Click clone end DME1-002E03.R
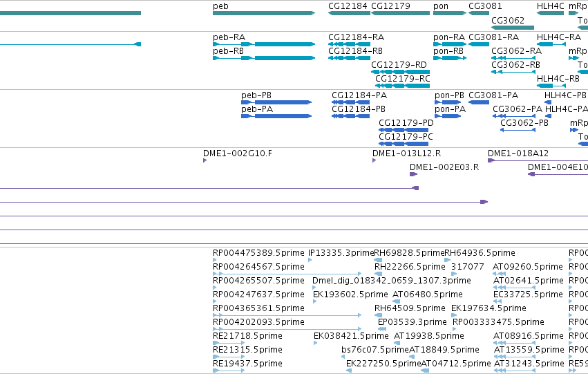Screen dimensions: 588x374 pyautogui.click(x=444, y=167)
